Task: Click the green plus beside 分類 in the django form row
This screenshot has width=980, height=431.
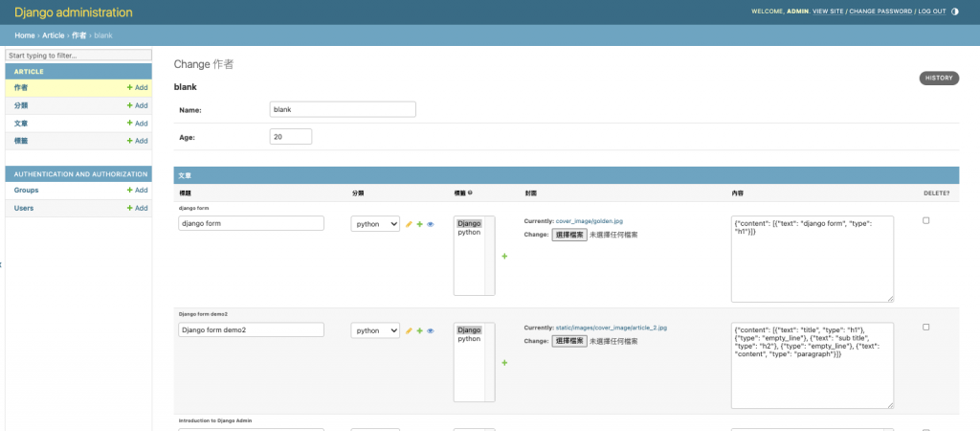Action: pos(420,224)
